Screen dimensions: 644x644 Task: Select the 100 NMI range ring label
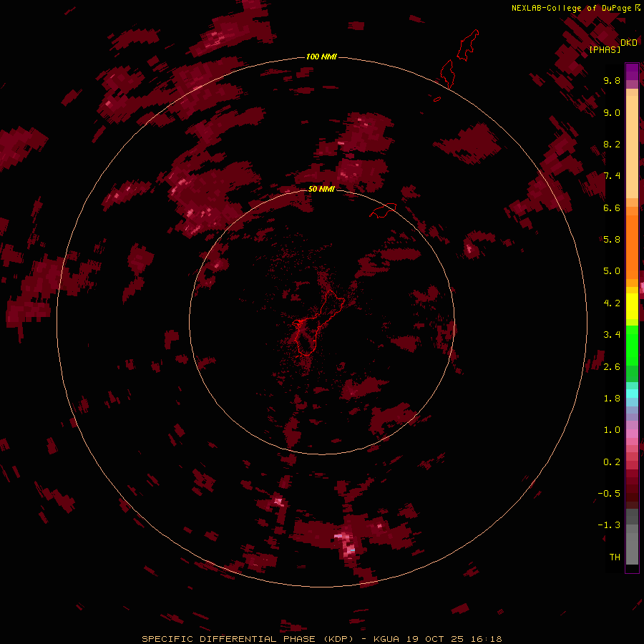(x=321, y=57)
